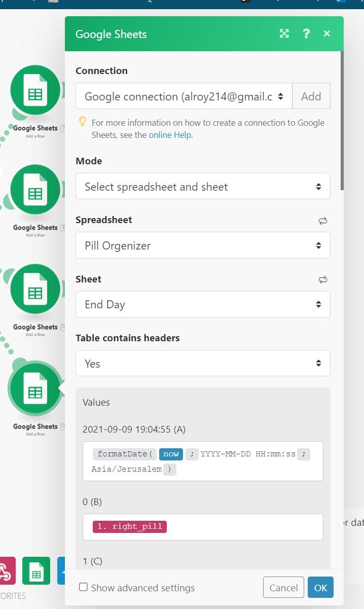
Task: Click the Values section heading
Action: (96, 402)
